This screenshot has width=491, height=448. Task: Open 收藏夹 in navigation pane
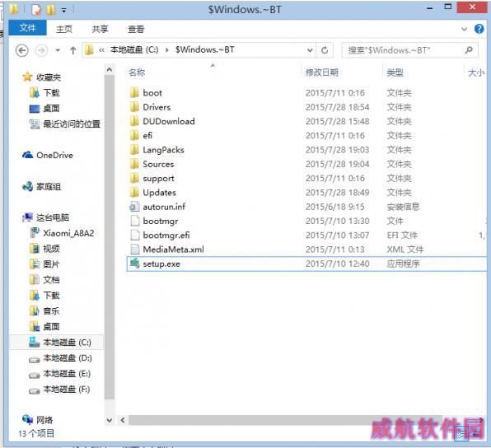click(x=49, y=77)
